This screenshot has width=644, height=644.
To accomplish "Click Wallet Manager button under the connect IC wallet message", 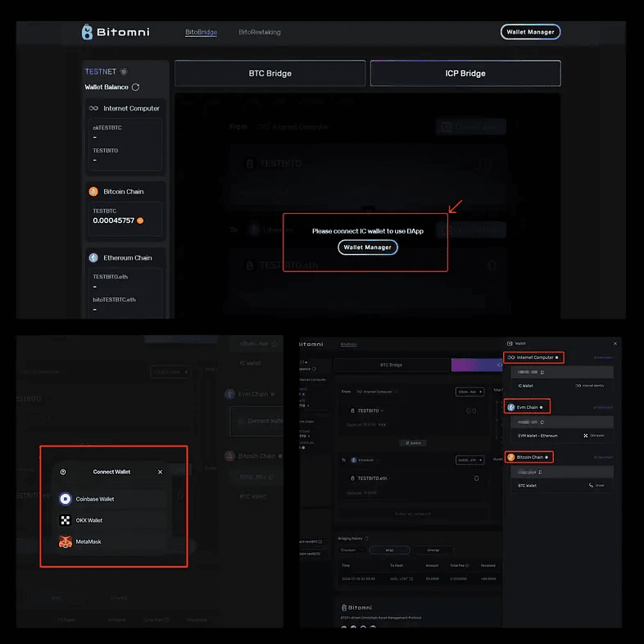I will (368, 247).
